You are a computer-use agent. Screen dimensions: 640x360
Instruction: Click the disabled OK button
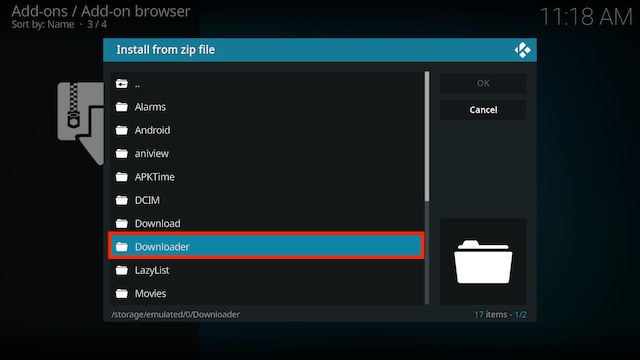[483, 83]
